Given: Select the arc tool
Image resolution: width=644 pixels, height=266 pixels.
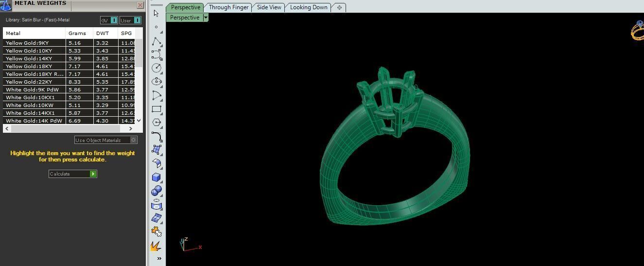Looking at the screenshot, I should (x=156, y=95).
